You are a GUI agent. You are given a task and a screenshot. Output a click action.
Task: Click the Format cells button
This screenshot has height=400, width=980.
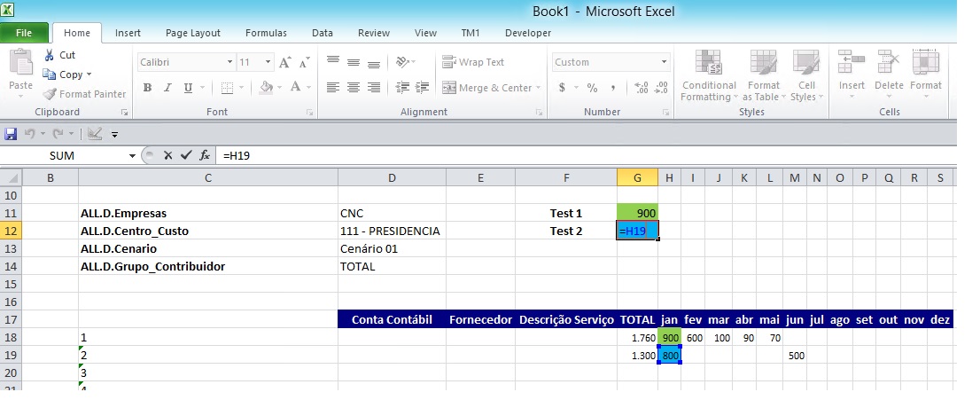tap(925, 73)
